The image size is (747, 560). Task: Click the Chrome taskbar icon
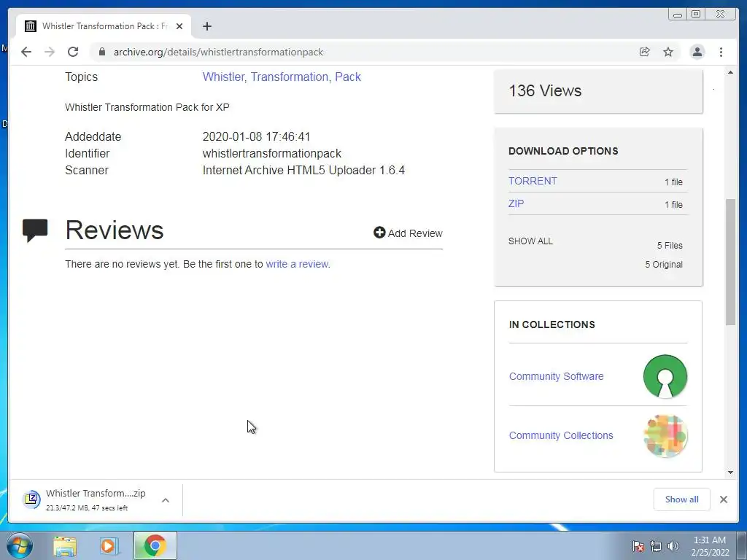[x=155, y=545]
